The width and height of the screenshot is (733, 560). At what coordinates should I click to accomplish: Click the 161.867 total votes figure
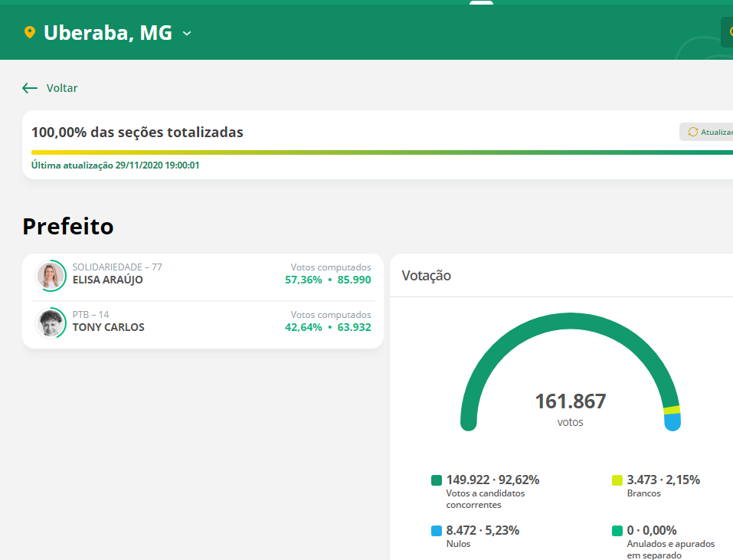point(571,401)
